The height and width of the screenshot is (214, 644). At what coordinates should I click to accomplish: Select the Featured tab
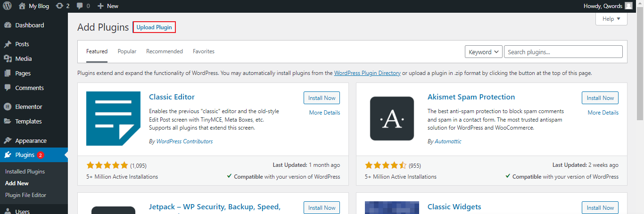97,51
